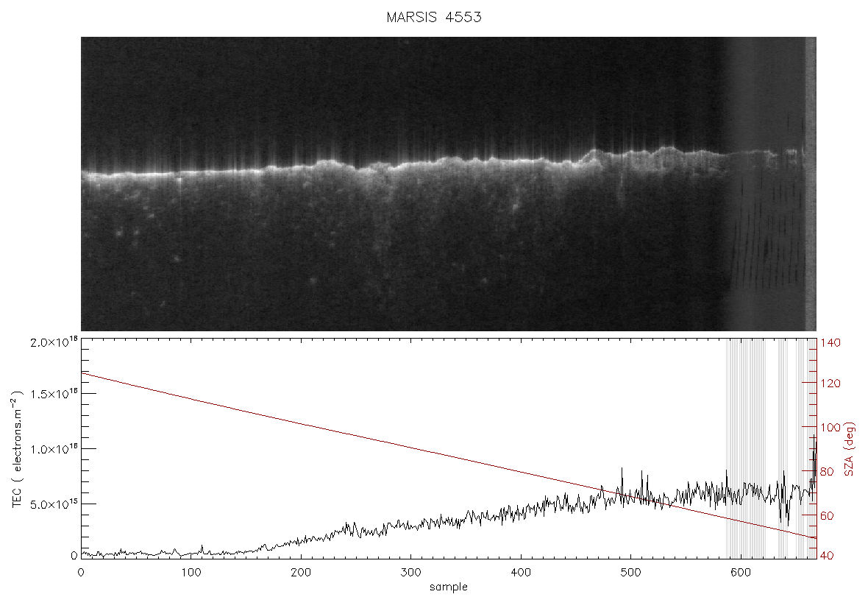Click the red SZA line at plot start
This screenshot has width=868, height=611.
tap(83, 374)
